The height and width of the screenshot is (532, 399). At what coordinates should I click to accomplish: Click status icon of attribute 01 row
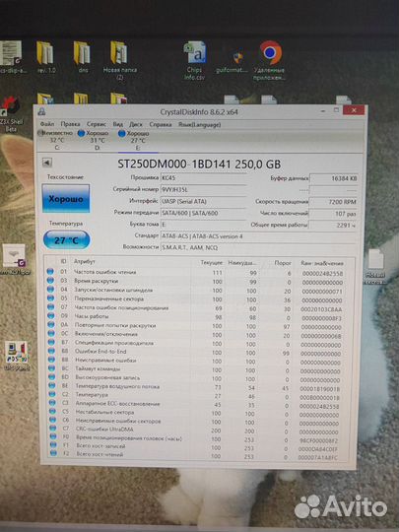50,272
